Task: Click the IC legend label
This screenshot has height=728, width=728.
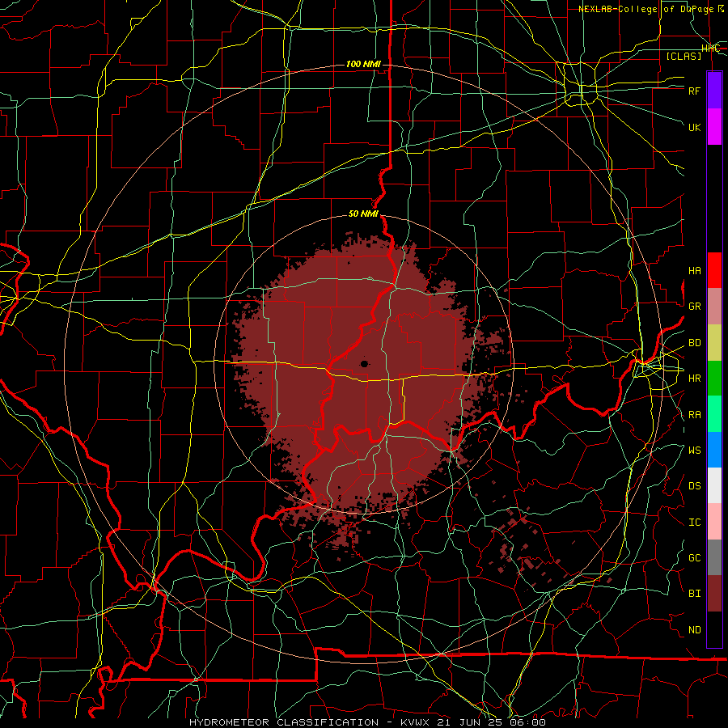Action: tap(695, 523)
